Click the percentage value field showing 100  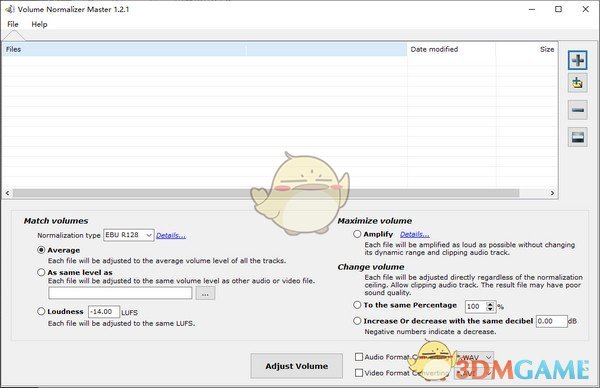click(x=475, y=306)
